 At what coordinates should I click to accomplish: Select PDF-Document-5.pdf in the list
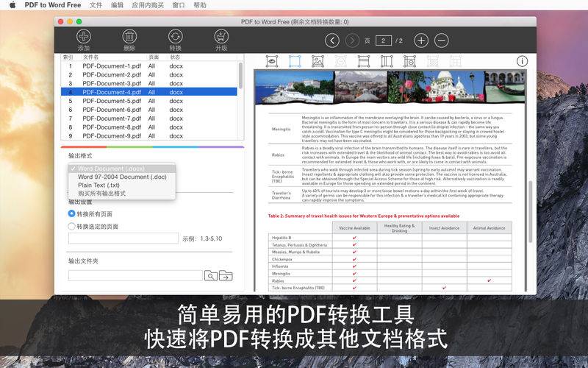point(149,101)
